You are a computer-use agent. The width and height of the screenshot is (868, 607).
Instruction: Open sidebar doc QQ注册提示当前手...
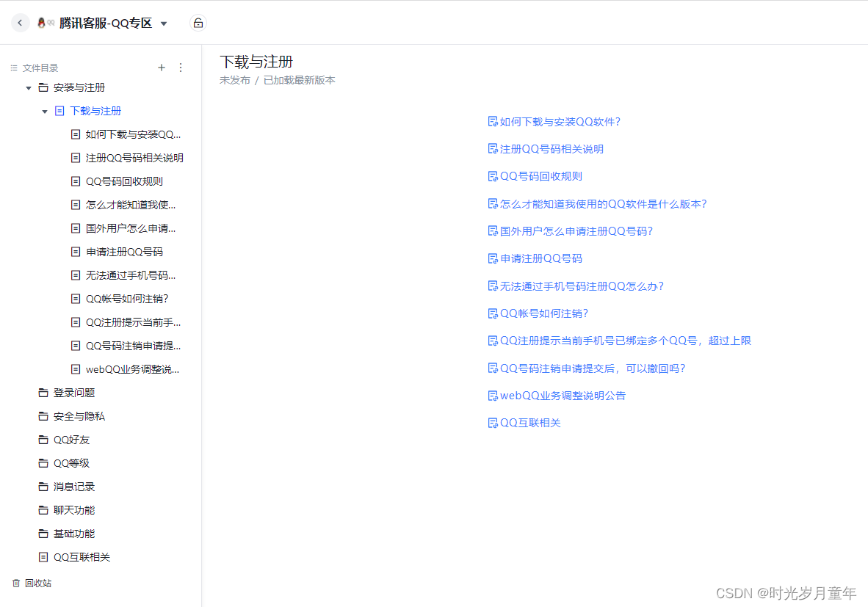click(x=133, y=323)
